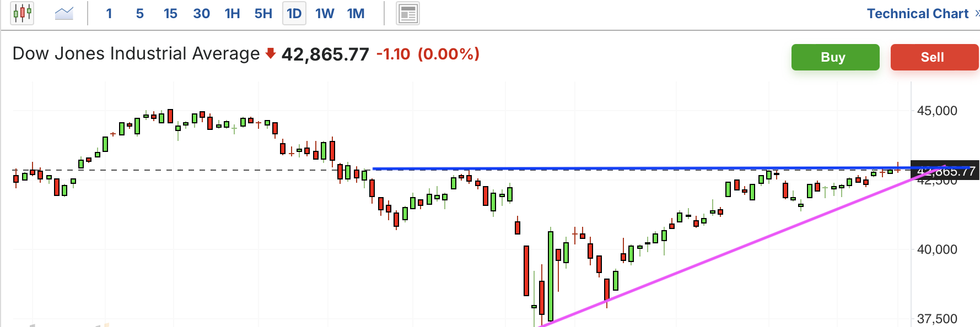Image resolution: width=980 pixels, height=327 pixels.
Task: Select the 1 minute interval
Action: point(109,13)
